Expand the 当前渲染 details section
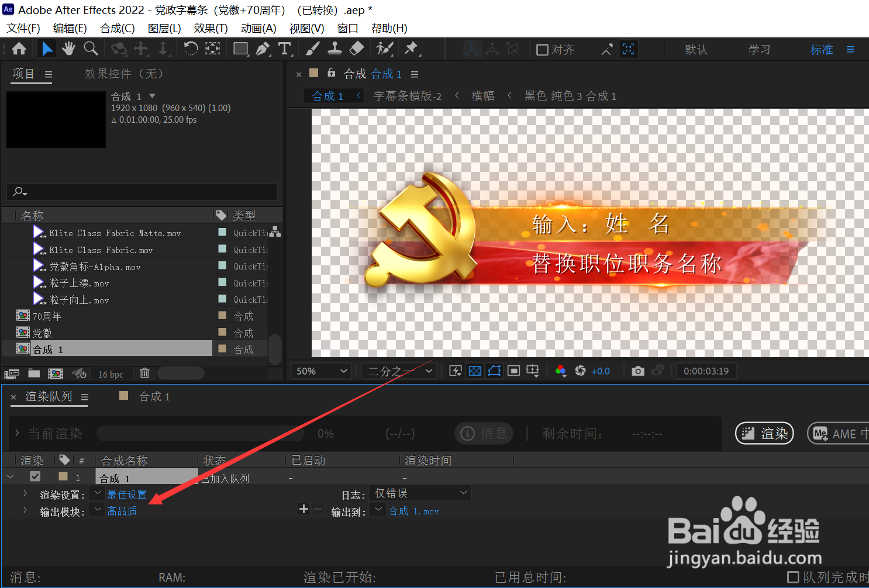 [x=17, y=433]
